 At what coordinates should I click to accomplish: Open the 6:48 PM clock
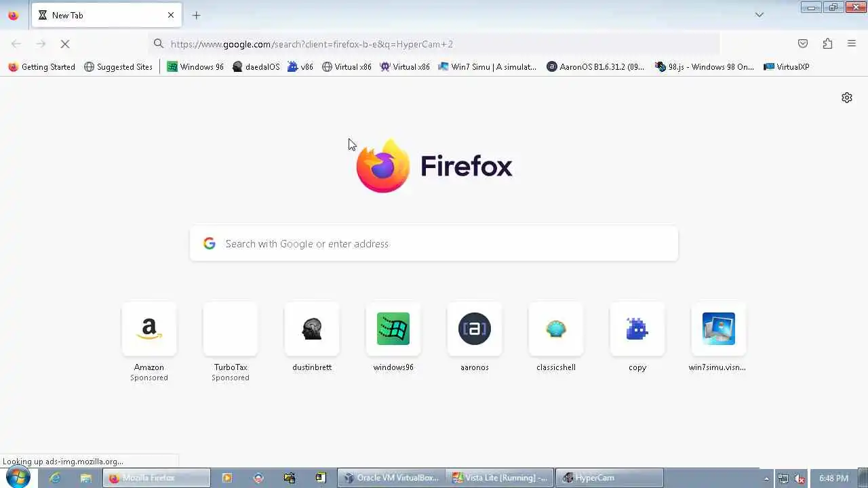coord(833,479)
